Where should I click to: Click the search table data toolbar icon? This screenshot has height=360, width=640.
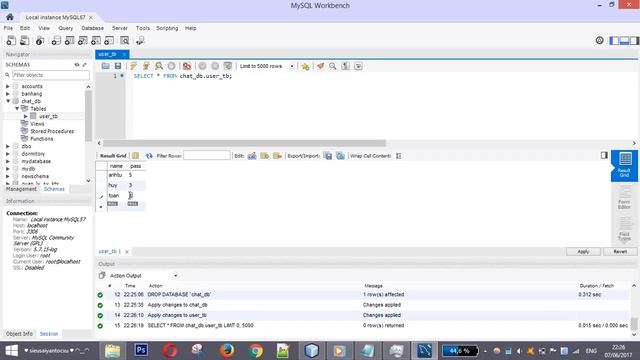click(x=124, y=40)
